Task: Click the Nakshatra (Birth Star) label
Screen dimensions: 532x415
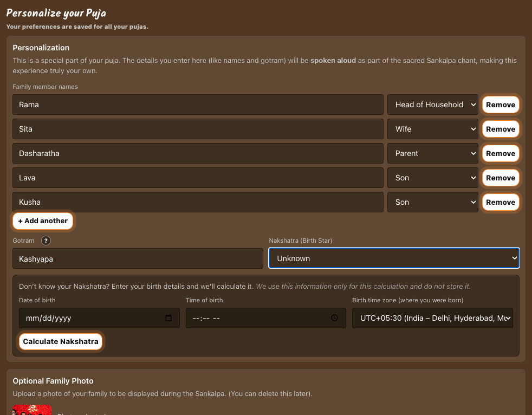Action: click(x=301, y=241)
